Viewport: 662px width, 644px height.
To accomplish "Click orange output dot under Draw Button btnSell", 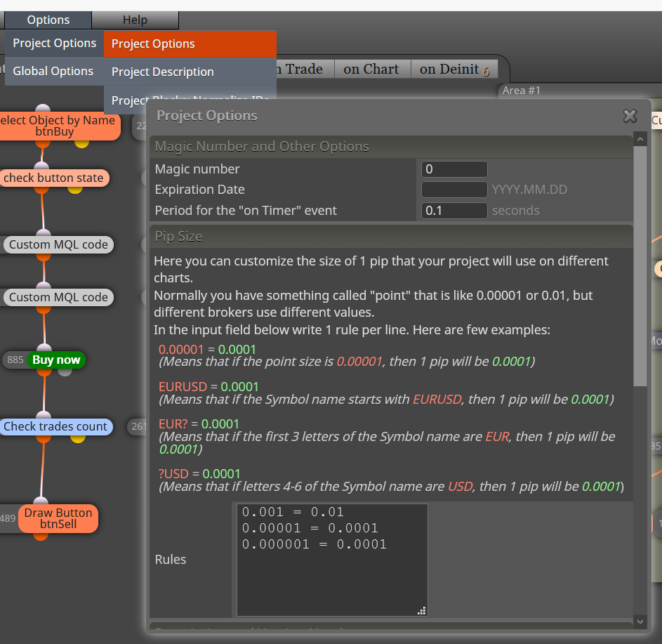I will (x=41, y=537).
